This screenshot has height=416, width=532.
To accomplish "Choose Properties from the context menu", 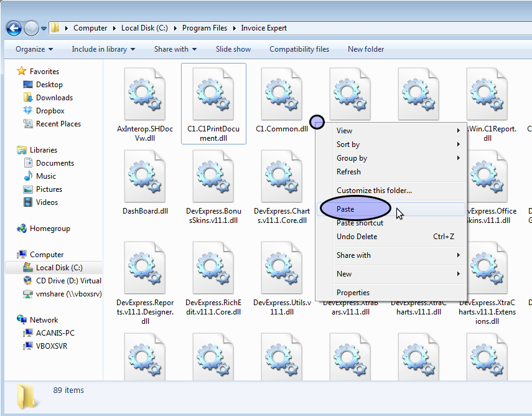I will pos(391,293).
